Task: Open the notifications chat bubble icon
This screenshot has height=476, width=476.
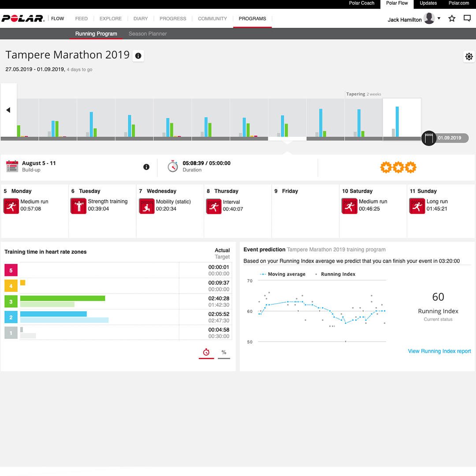Action: (x=467, y=19)
